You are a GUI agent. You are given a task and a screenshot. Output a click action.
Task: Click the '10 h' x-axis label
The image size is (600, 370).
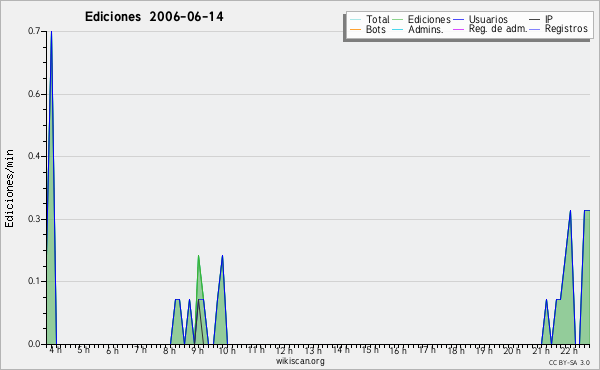click(x=227, y=350)
